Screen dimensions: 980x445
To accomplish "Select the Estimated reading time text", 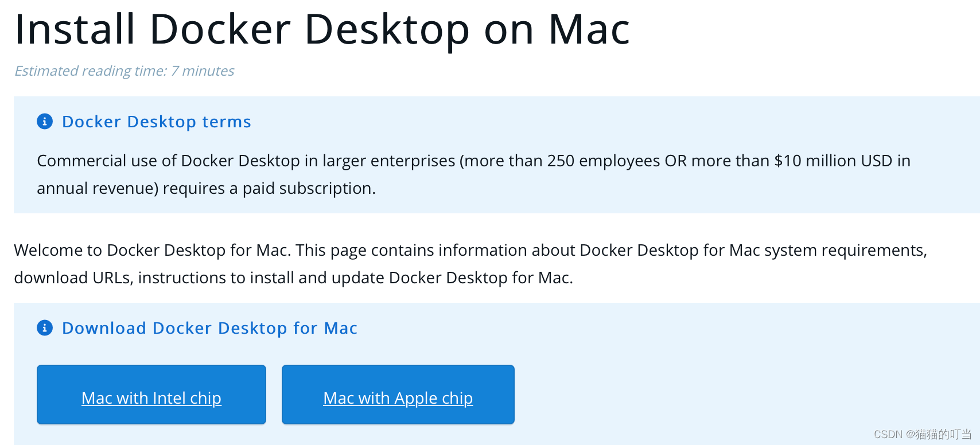I will (x=124, y=71).
